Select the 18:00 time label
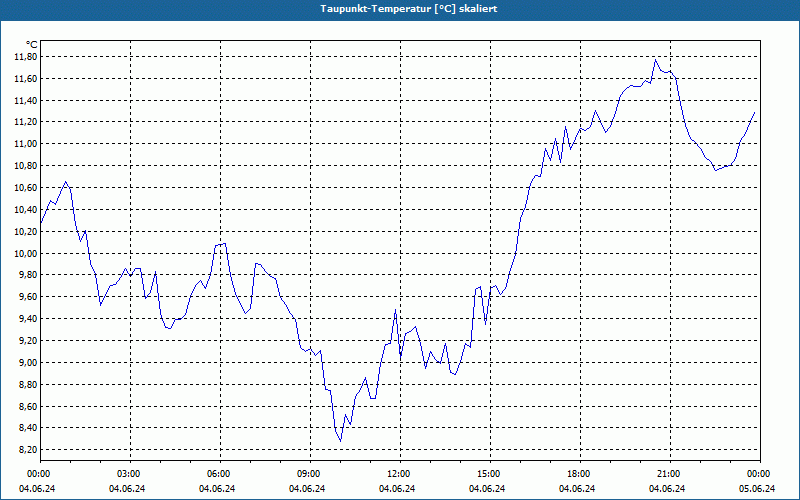The width and height of the screenshot is (800, 500). 580,474
